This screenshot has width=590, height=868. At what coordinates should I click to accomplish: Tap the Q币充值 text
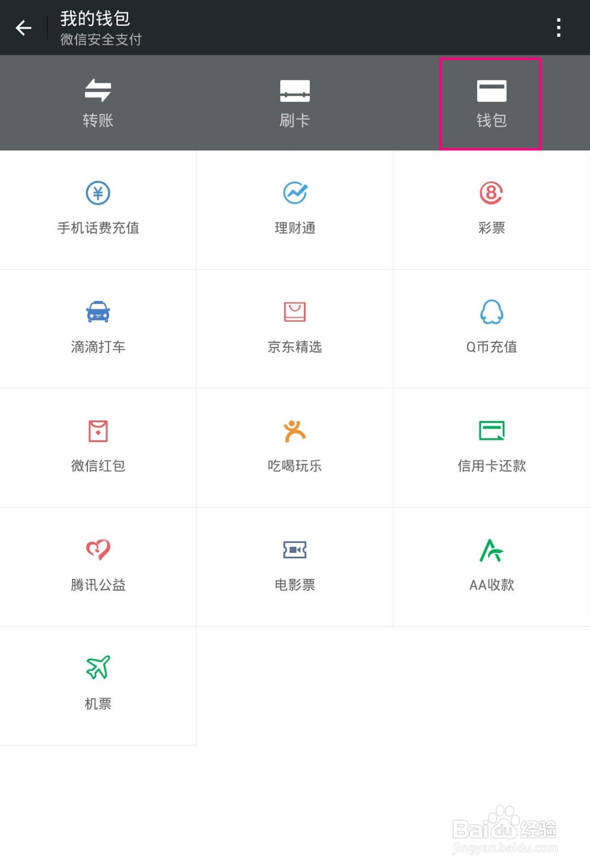click(491, 347)
